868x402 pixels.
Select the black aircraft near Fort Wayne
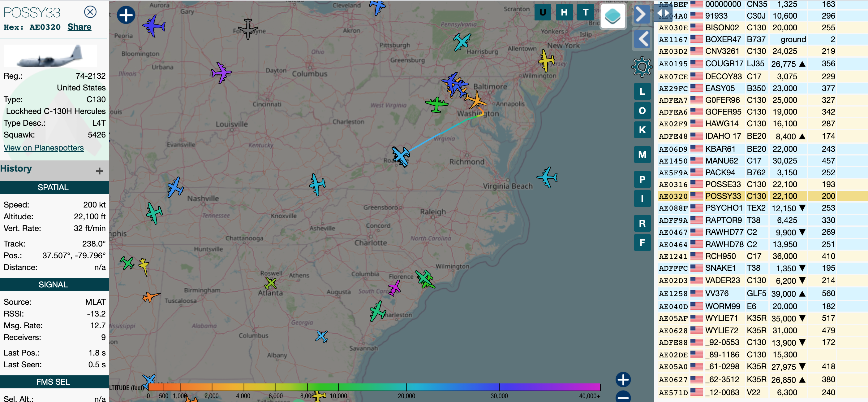(248, 29)
